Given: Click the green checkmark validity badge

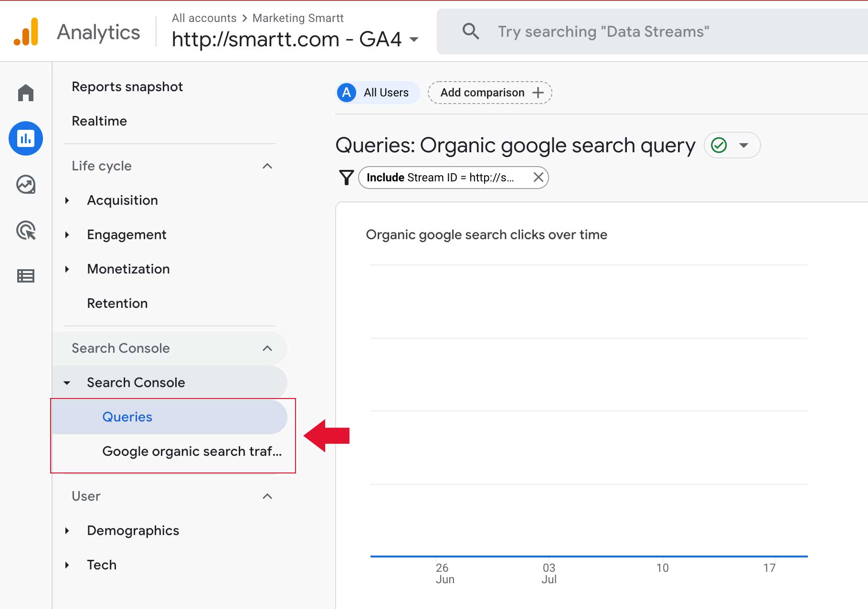Looking at the screenshot, I should [719, 145].
